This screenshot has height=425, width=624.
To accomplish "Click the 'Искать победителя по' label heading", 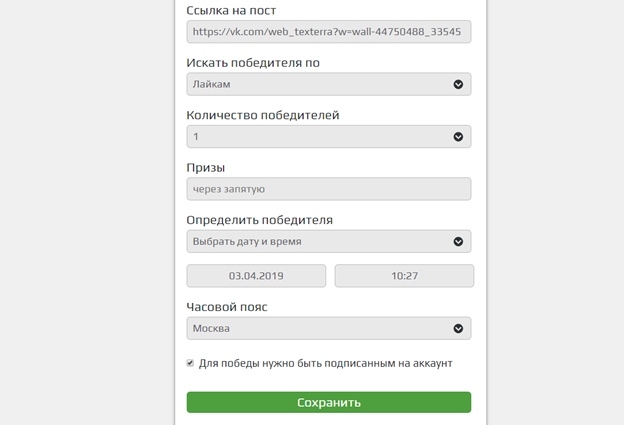I will pyautogui.click(x=253, y=63).
